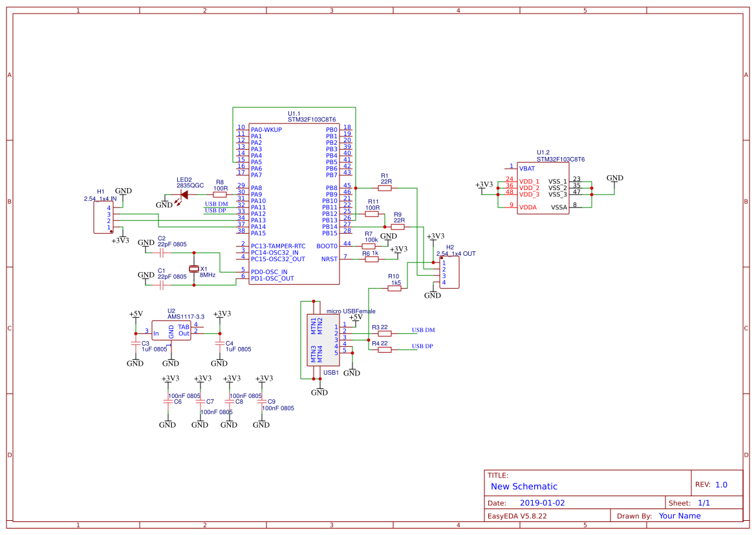Click the "2019-01-02" date value
Image resolution: width=756 pixels, height=535 pixels.
[x=542, y=503]
